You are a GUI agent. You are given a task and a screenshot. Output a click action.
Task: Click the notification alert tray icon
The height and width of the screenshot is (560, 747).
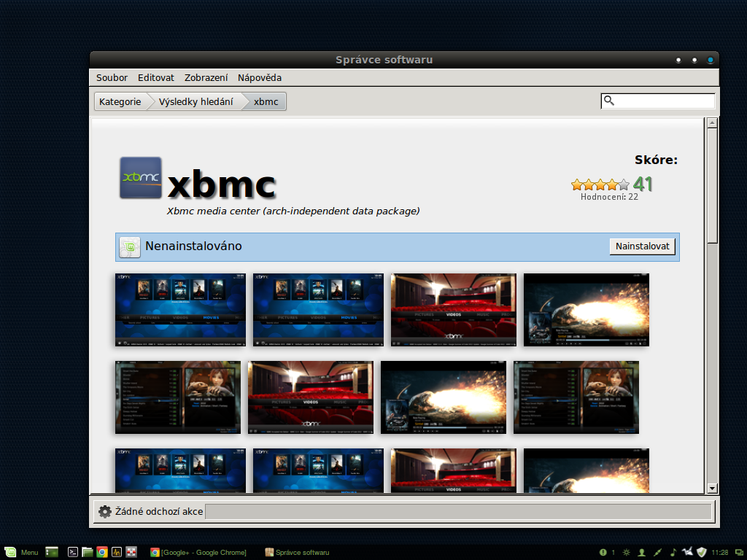point(603,553)
